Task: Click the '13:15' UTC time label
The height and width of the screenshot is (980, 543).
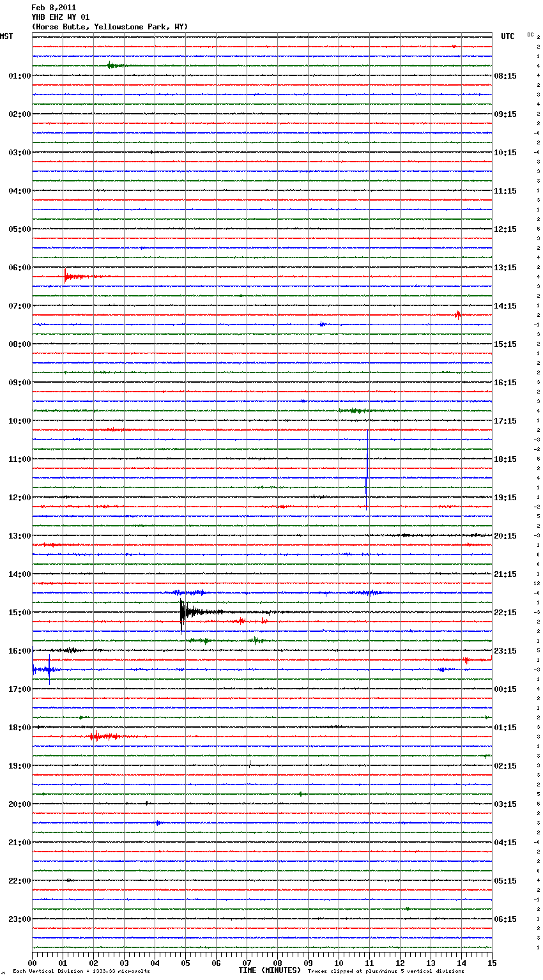Action: (505, 268)
